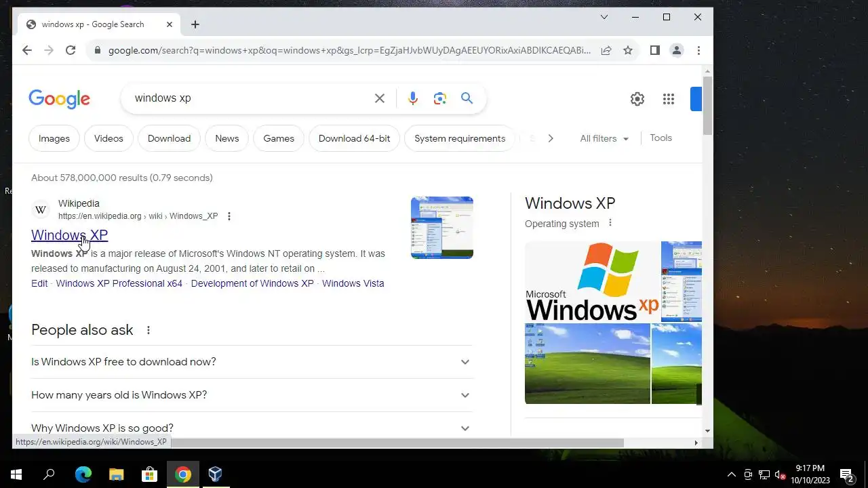868x488 pixels.
Task: Close the windows xp search tab
Action: click(x=170, y=24)
